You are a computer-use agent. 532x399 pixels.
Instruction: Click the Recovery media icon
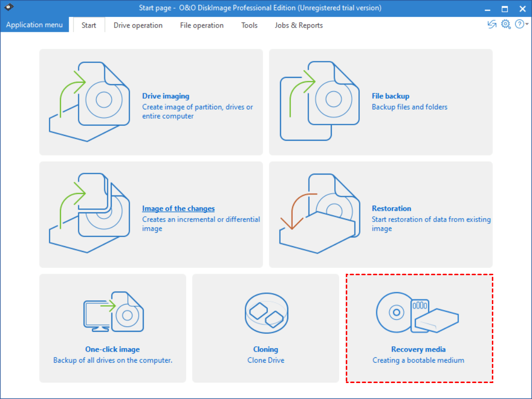pyautogui.click(x=417, y=312)
